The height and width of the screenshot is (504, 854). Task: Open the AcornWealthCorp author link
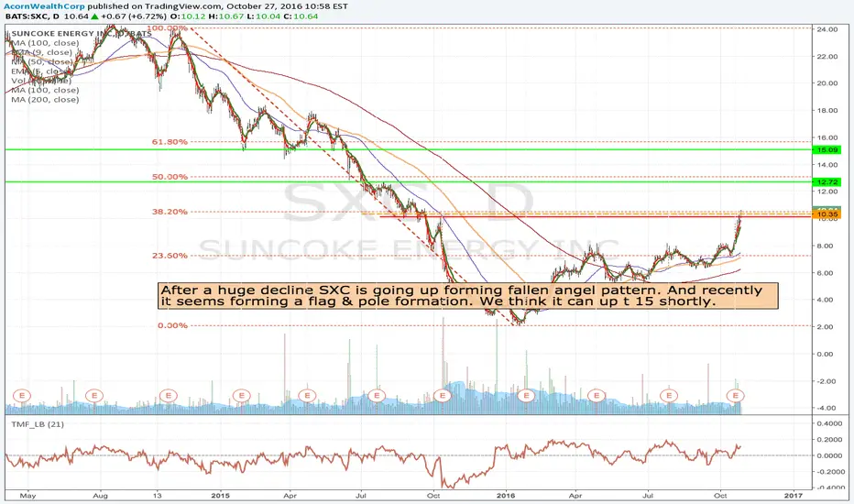coord(44,6)
